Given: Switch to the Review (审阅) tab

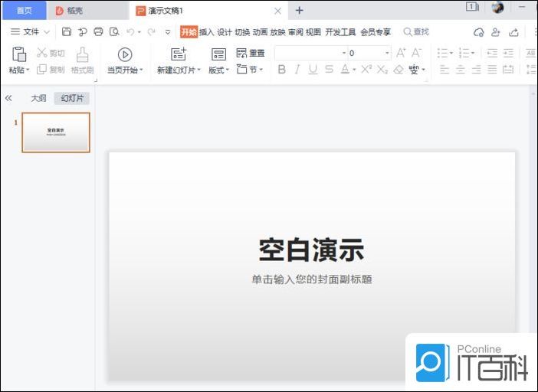Looking at the screenshot, I should point(295,32).
